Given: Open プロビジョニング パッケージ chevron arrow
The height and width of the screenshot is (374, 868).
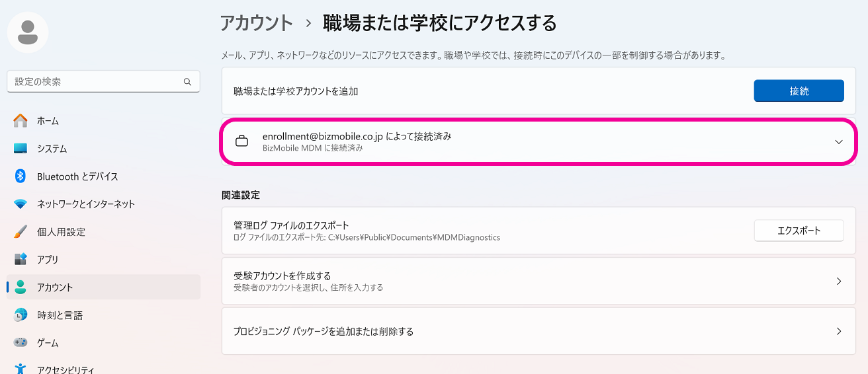Looking at the screenshot, I should click(x=838, y=331).
